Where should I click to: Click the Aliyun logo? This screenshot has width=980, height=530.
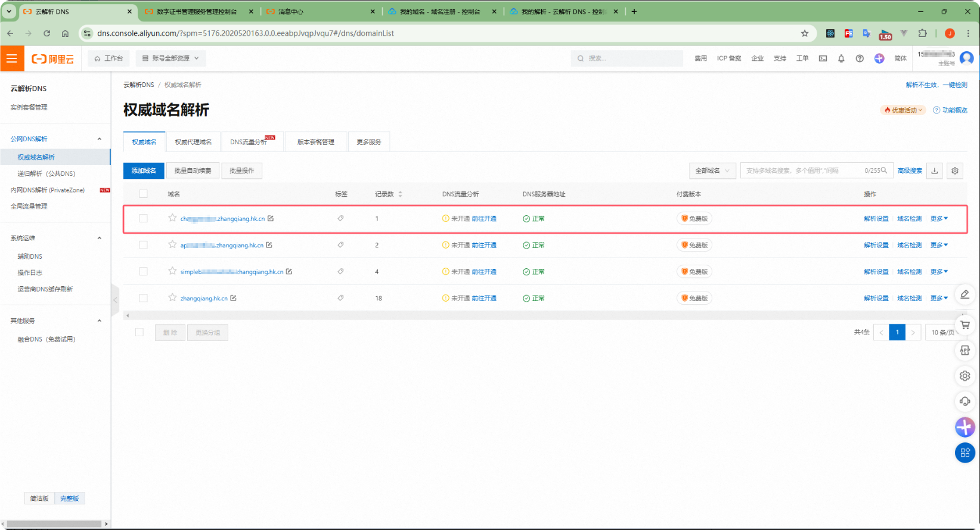(53, 58)
